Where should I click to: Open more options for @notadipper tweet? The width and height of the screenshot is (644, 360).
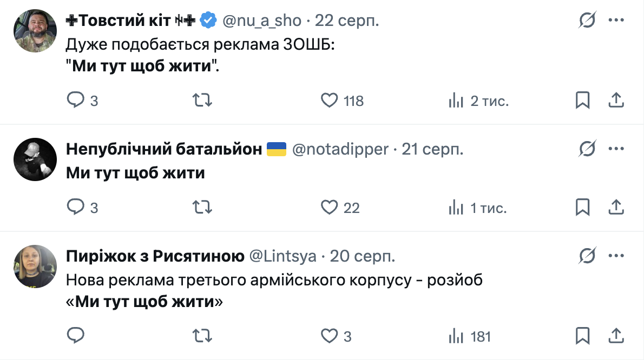[617, 149]
